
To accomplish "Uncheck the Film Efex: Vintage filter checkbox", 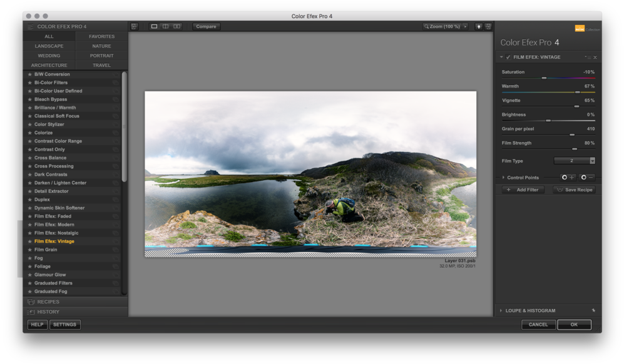I will pyautogui.click(x=508, y=58).
